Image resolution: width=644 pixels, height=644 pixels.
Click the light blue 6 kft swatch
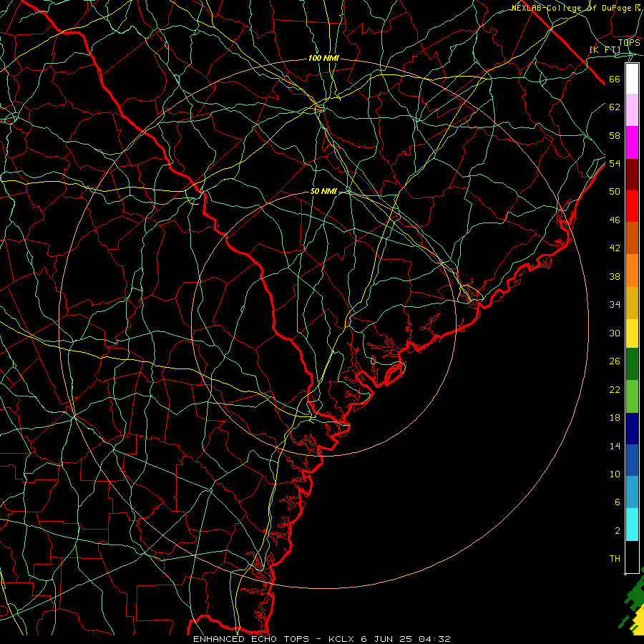[x=632, y=492]
